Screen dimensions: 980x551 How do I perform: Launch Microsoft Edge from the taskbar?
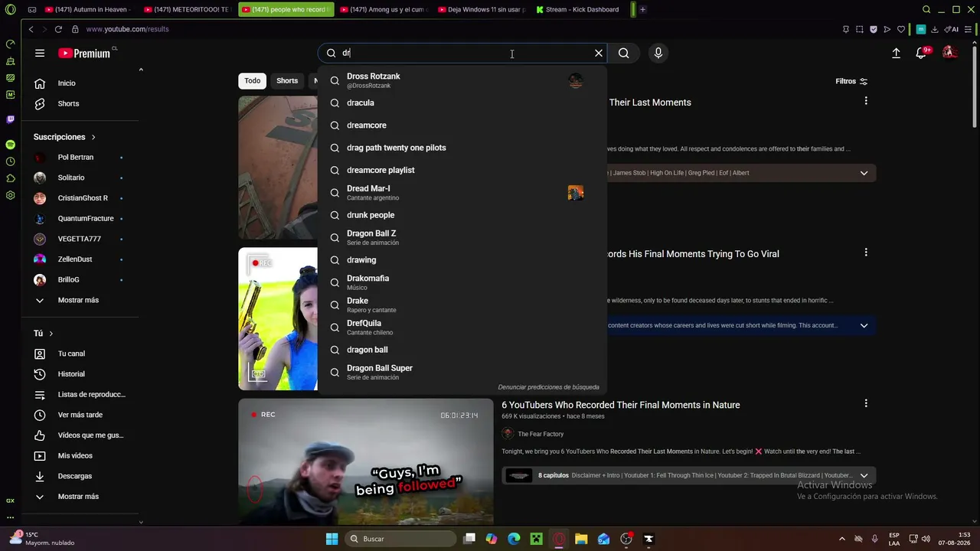[x=514, y=539]
